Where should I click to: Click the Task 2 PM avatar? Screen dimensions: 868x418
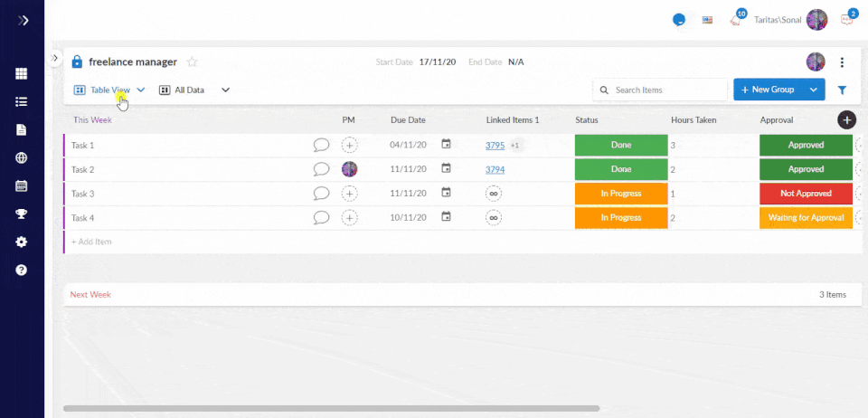pyautogui.click(x=349, y=169)
